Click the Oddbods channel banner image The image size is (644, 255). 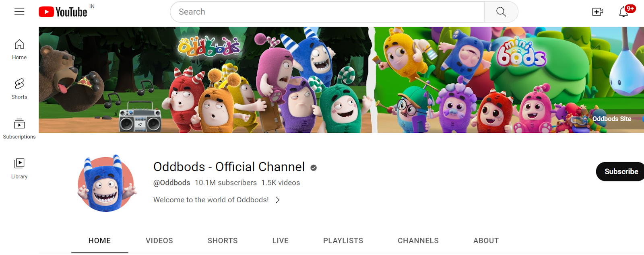point(341,80)
